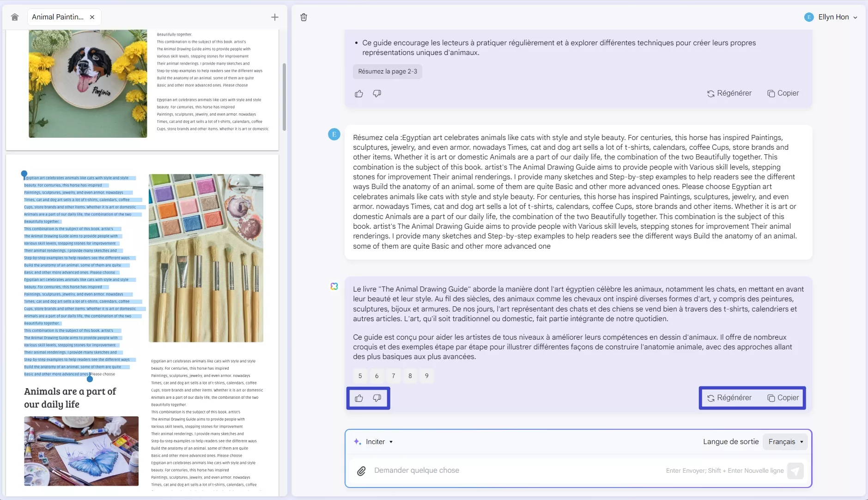Click the 'Ce guide encourage les lecteurs' bullet
The image size is (868, 500).
[559, 48]
